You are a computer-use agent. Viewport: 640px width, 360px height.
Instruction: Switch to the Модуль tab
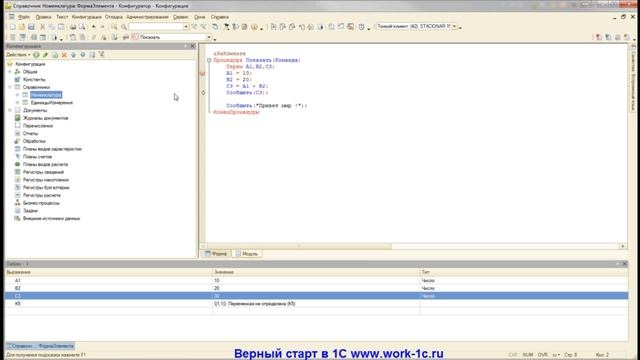click(247, 254)
